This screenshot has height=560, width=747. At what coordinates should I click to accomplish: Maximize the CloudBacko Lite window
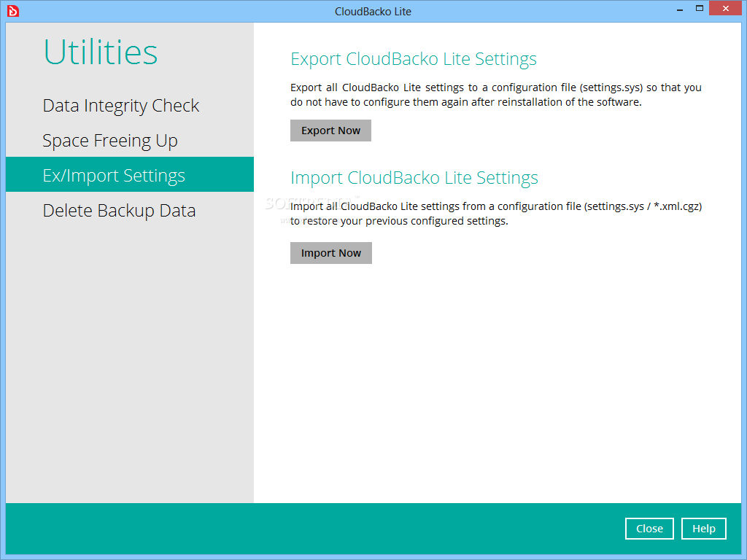click(700, 9)
